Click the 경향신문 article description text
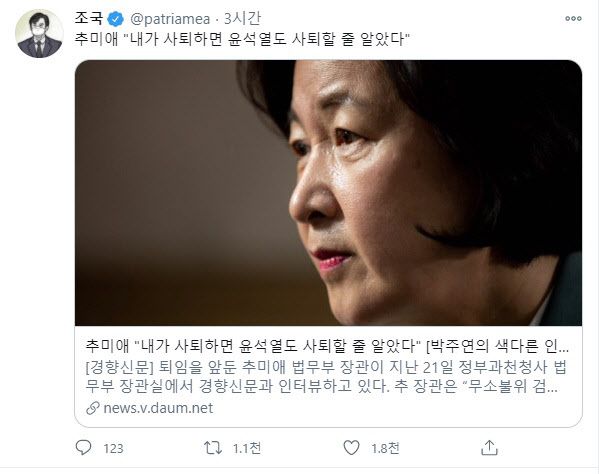This screenshot has width=599, height=474. click(x=326, y=377)
